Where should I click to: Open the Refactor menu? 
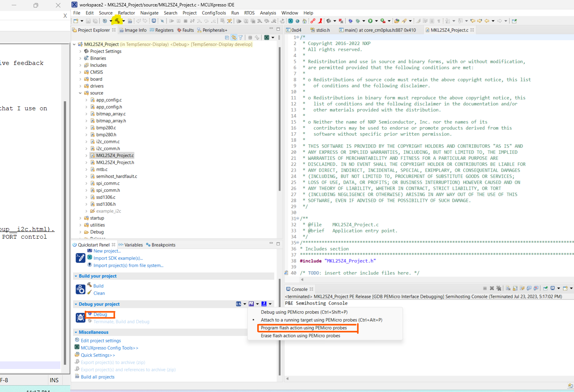[x=127, y=13]
